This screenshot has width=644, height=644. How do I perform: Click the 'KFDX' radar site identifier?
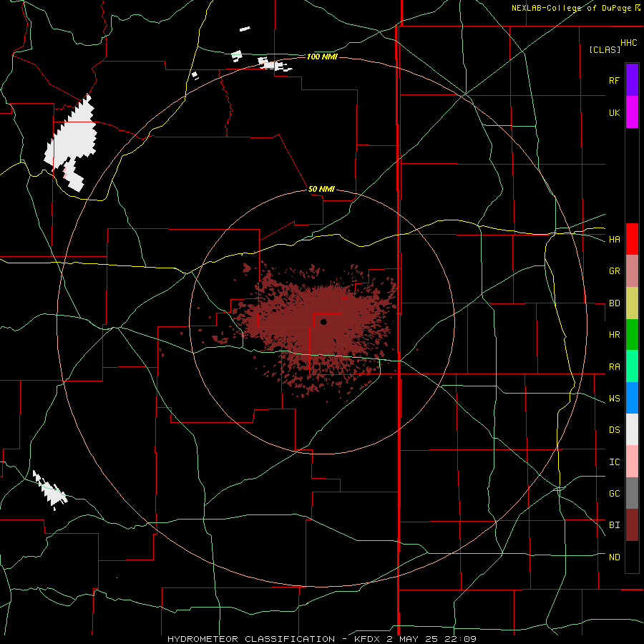[x=366, y=639]
